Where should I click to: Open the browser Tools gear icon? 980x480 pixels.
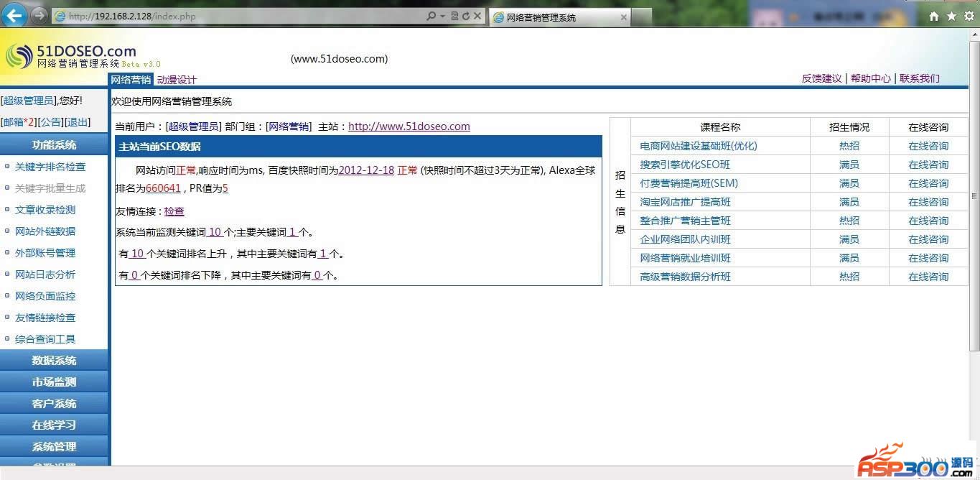(x=969, y=17)
